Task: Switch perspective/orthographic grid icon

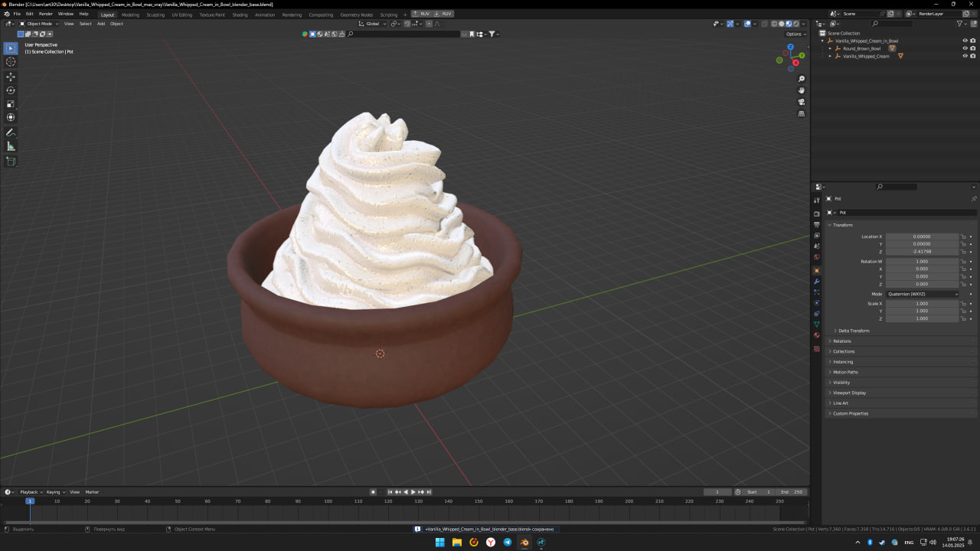Action: coord(802,113)
